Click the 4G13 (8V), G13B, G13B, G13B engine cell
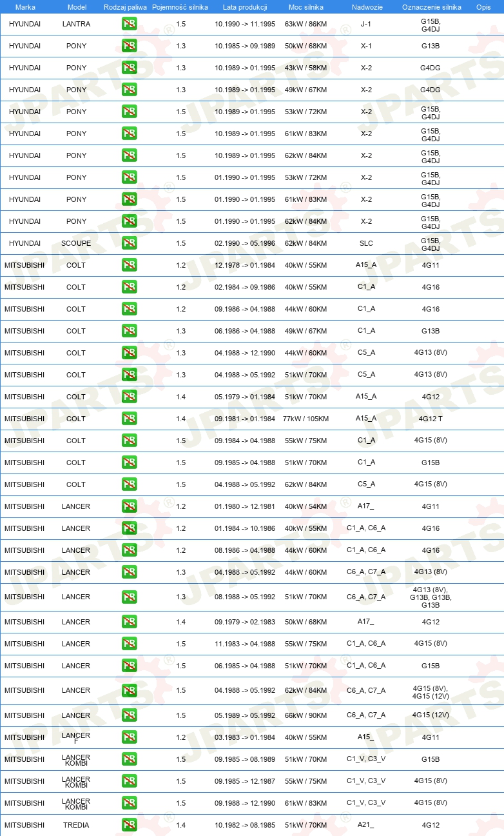Screen dimensions: 504x836 pos(431,598)
